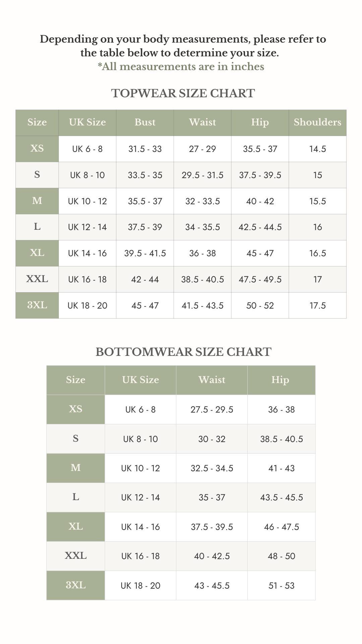Click topwear hip value 42.5 - 44.5
This screenshot has width=362, height=644.
260,227
